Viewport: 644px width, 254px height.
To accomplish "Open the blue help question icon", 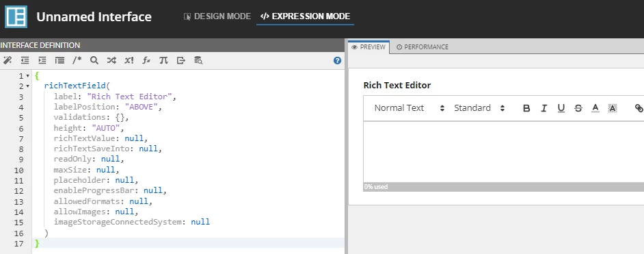I will (x=337, y=60).
